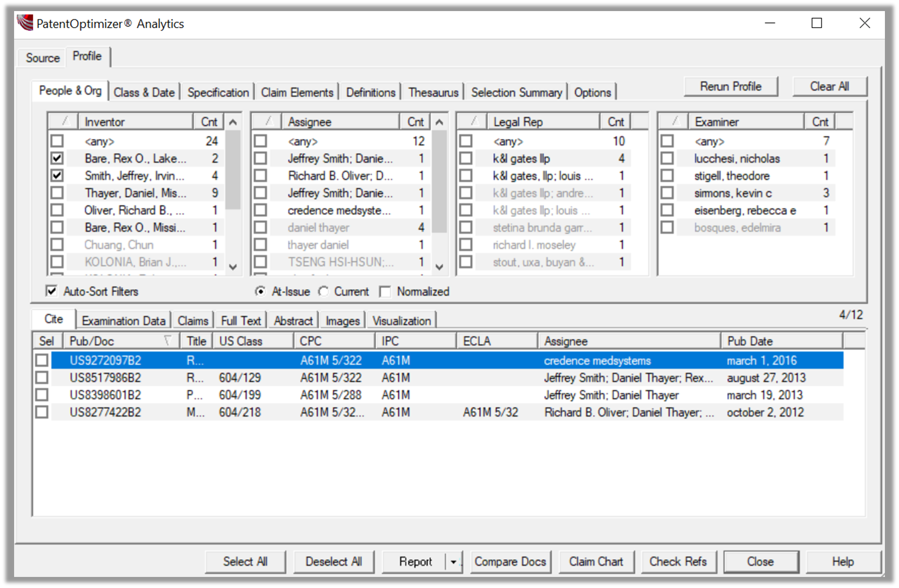This screenshot has width=899, height=588.
Task: Check the Inventor <any> checkbox
Action: pyautogui.click(x=57, y=141)
